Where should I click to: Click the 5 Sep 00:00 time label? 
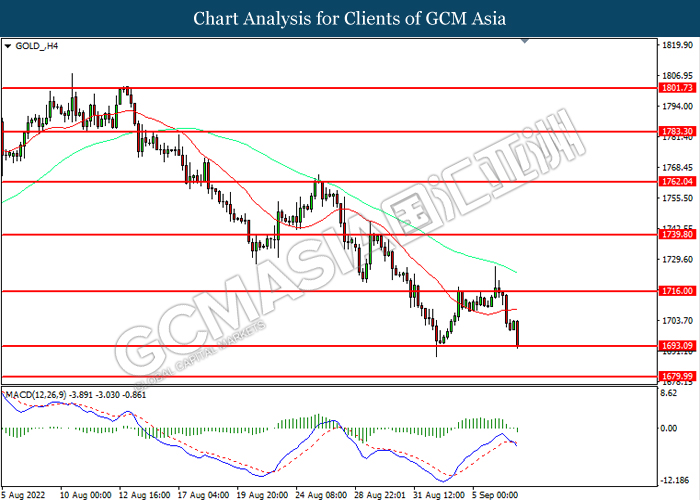pos(496,495)
